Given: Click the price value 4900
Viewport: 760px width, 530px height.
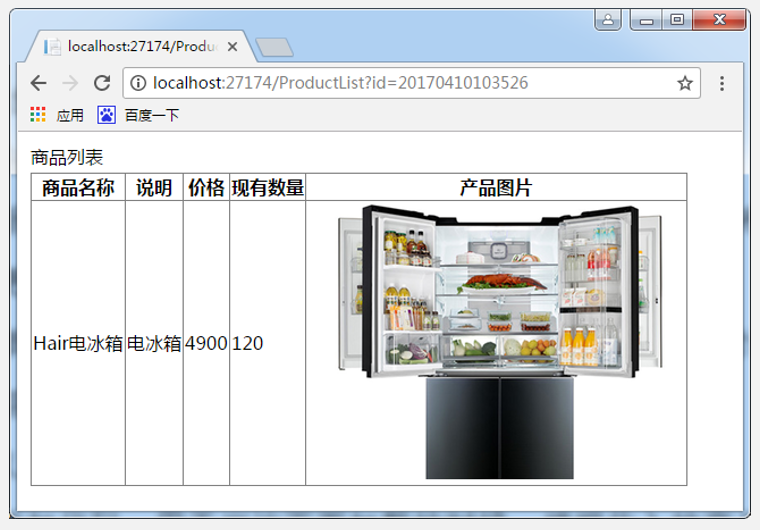Looking at the screenshot, I should (206, 343).
